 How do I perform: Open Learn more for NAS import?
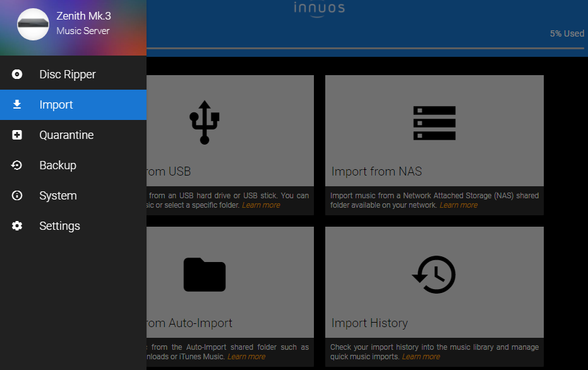pyautogui.click(x=459, y=205)
